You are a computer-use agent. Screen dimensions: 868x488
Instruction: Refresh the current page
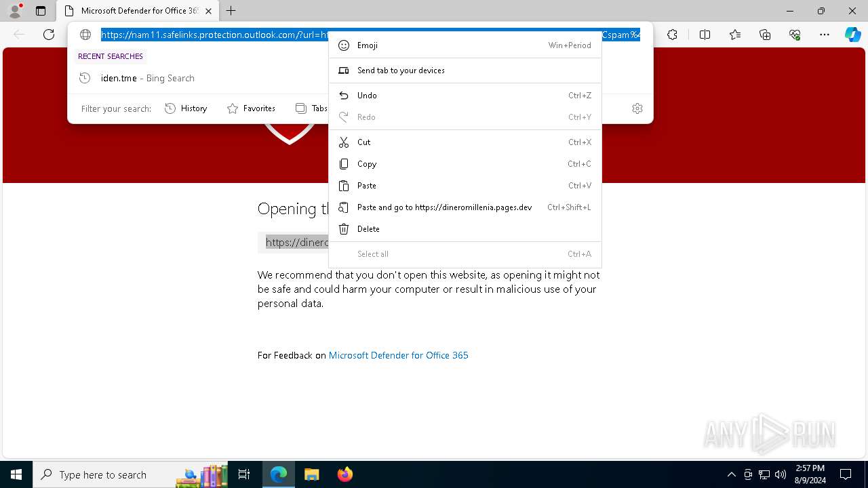tap(49, 35)
